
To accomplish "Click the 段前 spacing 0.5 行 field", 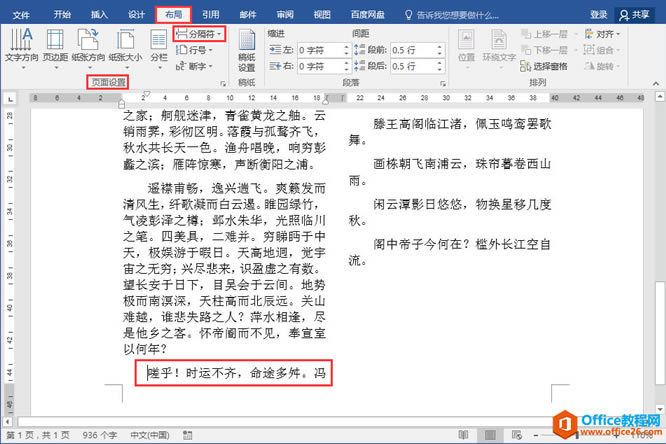I will tap(413, 50).
